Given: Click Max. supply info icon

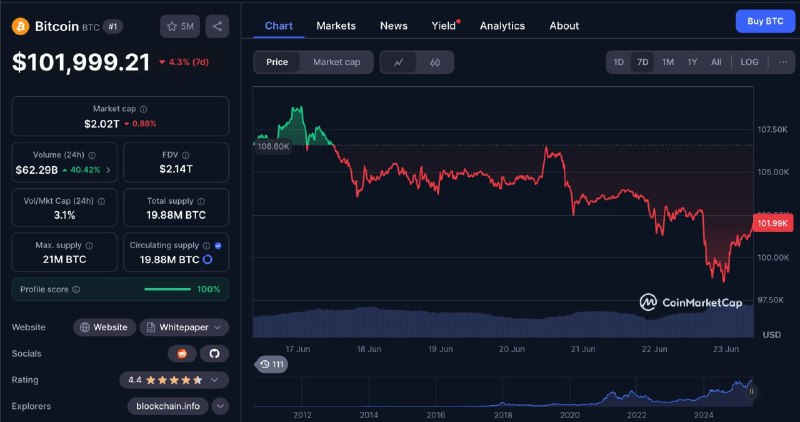Looking at the screenshot, I should (x=89, y=245).
